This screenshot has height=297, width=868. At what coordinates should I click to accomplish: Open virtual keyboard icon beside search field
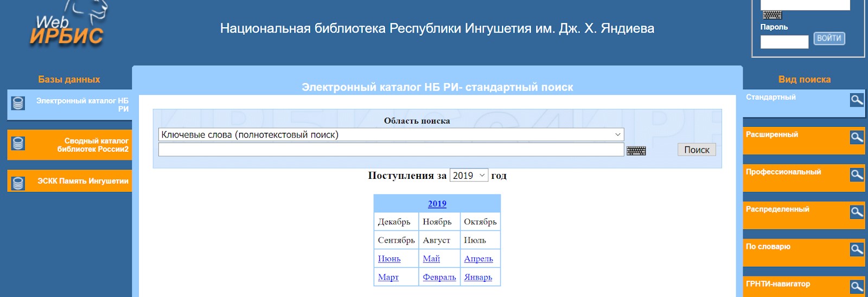(636, 151)
